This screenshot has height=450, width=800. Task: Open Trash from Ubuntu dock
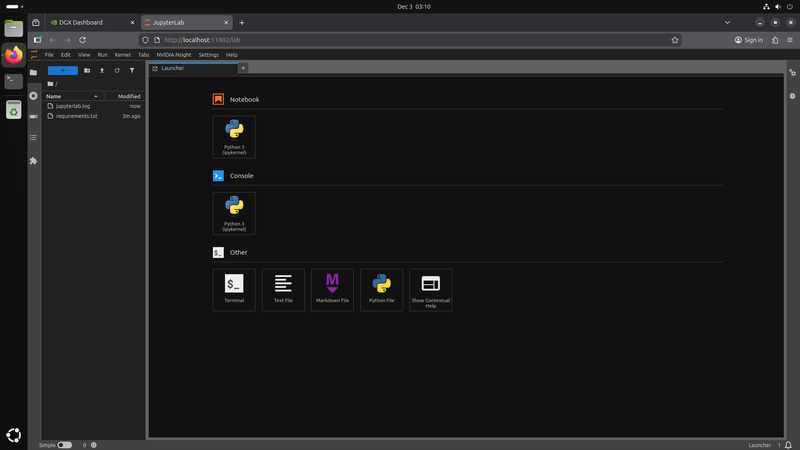tap(14, 109)
